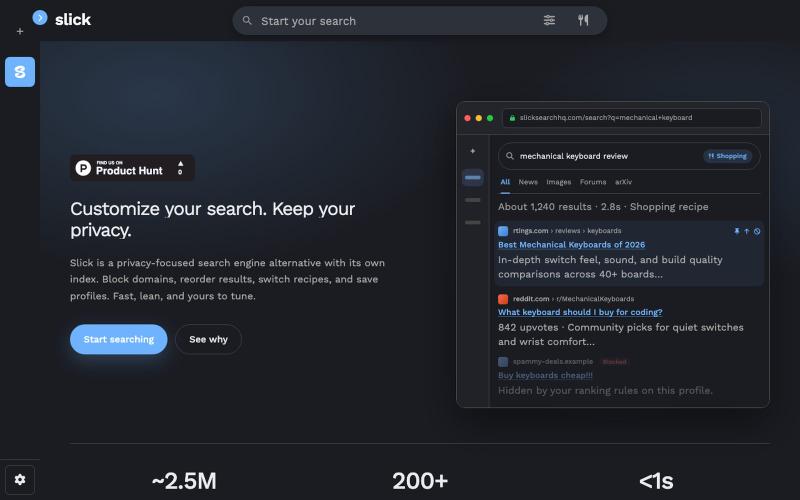
Task: Rank up the rtings.com result arrow
Action: coord(746,232)
